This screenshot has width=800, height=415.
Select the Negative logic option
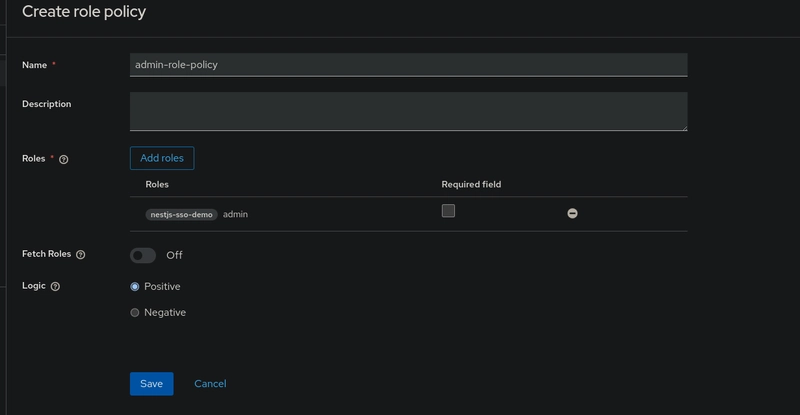coord(135,312)
